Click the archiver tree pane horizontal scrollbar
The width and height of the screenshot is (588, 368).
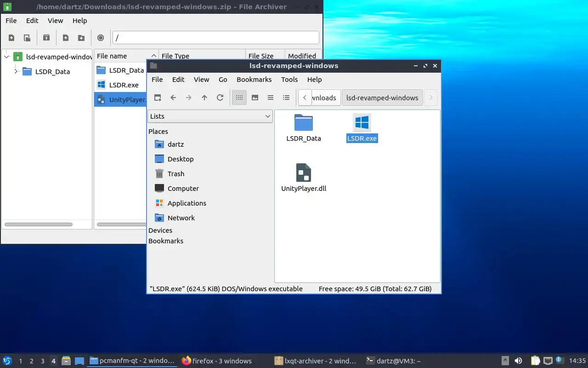(x=39, y=224)
